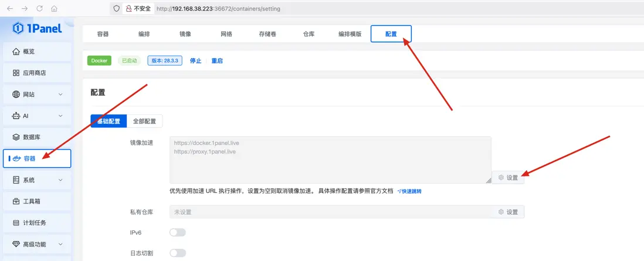
Task: Switch to the 编排 tab
Action: (x=144, y=34)
